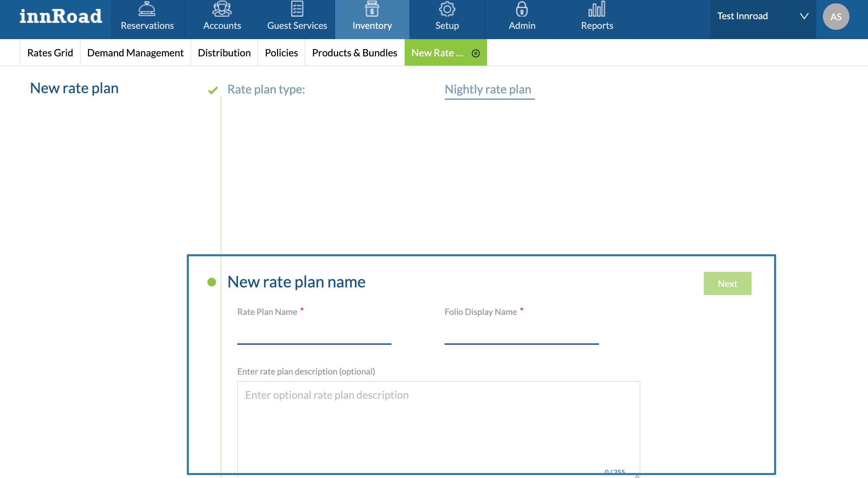Open Reservations via the bell icon
Viewport: 868px width, 478px height.
147,9
